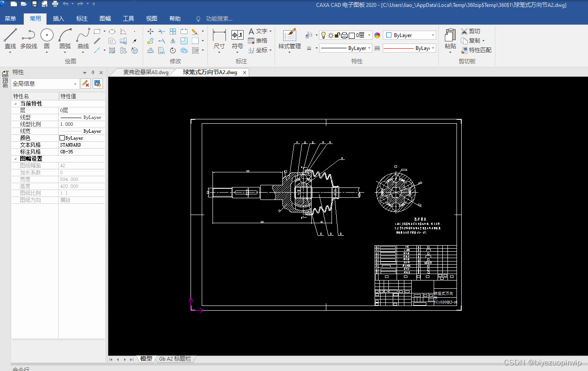The image size is (588, 371).
Task: Switch to the 插入 ribbon tab
Action: point(59,19)
